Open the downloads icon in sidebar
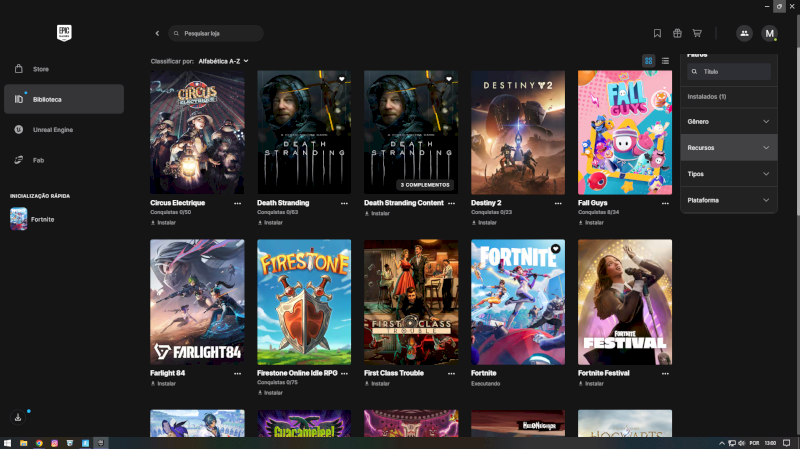This screenshot has width=800, height=449. (x=18, y=417)
